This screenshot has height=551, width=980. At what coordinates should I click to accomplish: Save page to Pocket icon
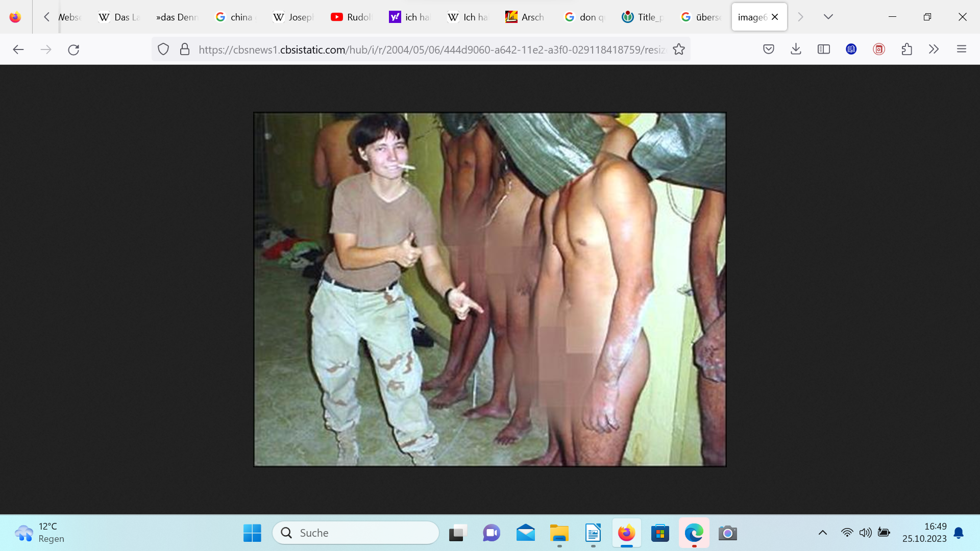point(768,49)
